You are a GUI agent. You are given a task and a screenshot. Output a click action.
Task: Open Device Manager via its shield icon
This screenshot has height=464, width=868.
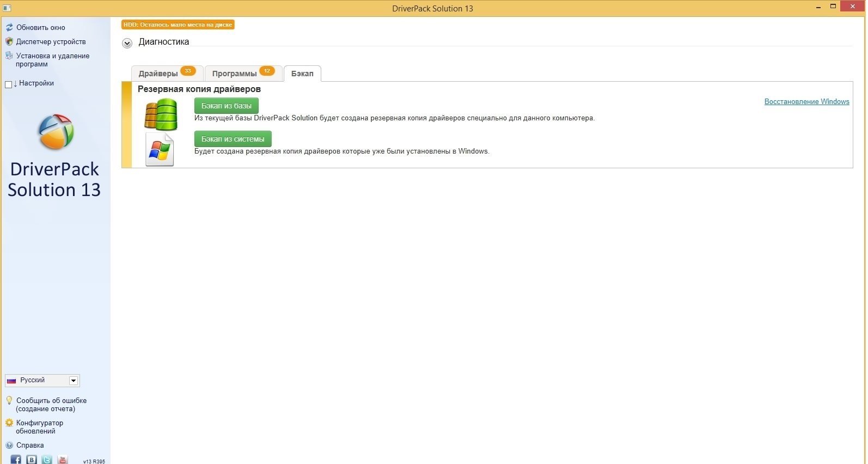[9, 41]
